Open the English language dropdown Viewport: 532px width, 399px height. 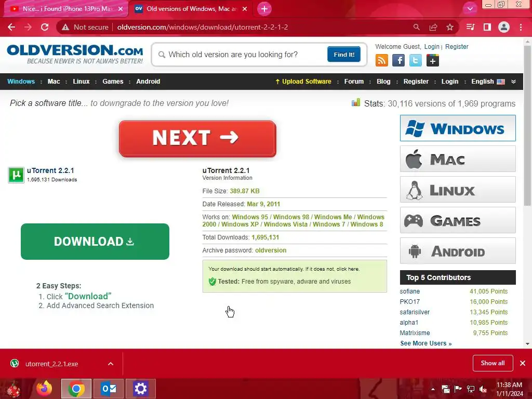coord(487,82)
